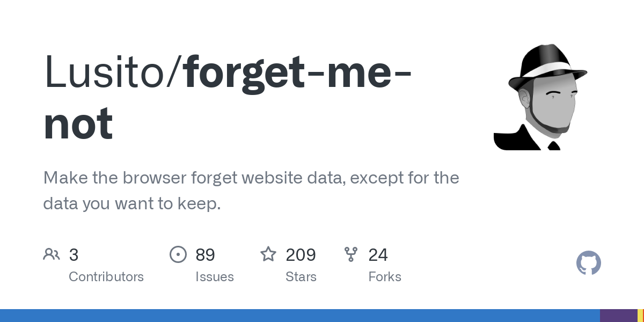
Task: Click the blue language bar segment
Action: [x=299, y=316]
